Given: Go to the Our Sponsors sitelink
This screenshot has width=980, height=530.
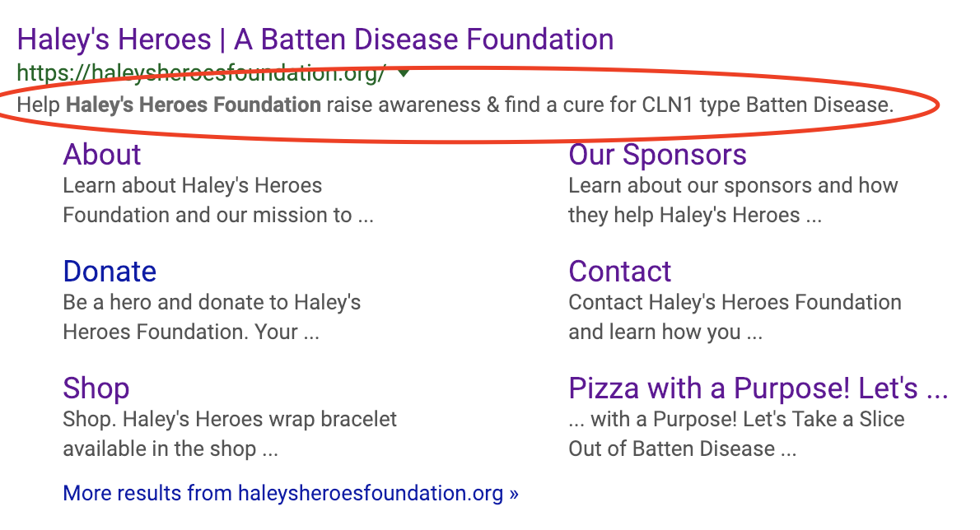Looking at the screenshot, I should [x=657, y=155].
